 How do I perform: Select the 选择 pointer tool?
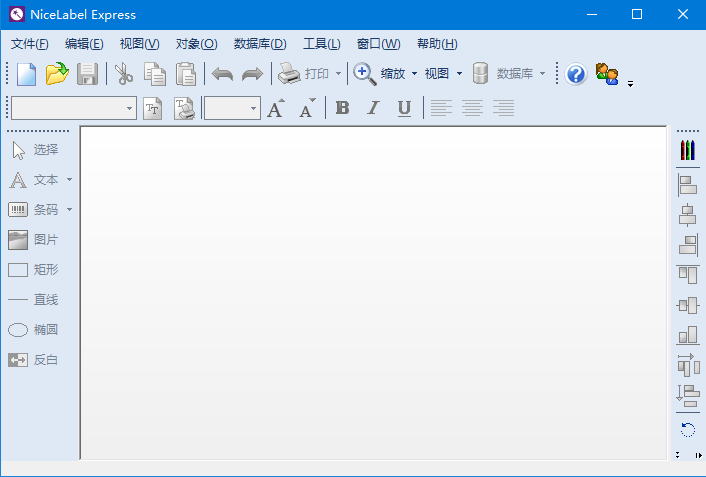coord(35,150)
